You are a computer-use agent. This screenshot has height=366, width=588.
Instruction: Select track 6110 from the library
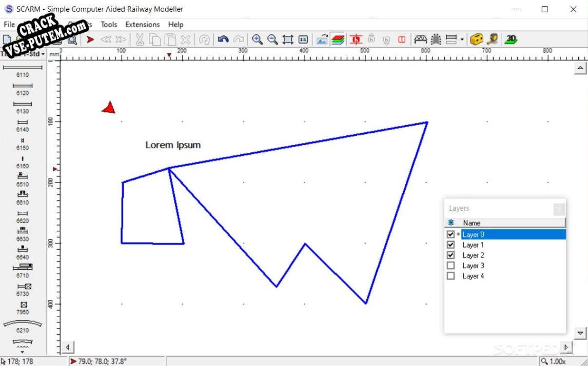[x=23, y=70]
